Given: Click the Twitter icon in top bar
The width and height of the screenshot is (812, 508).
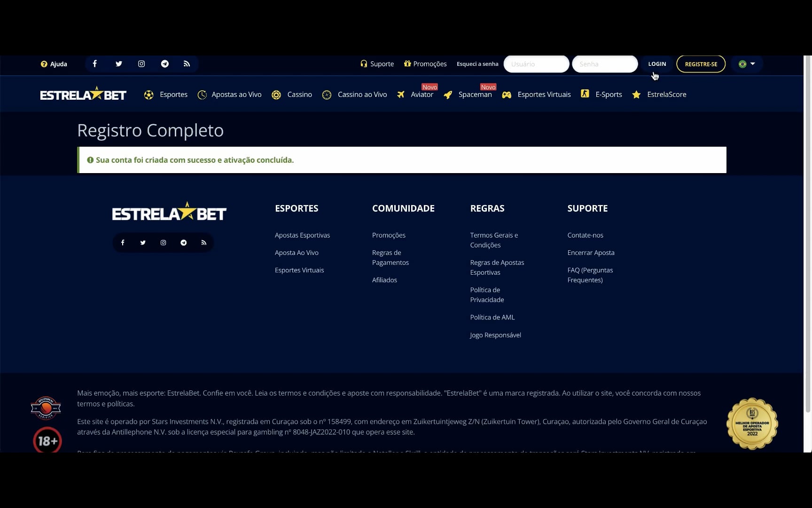Looking at the screenshot, I should pos(119,64).
